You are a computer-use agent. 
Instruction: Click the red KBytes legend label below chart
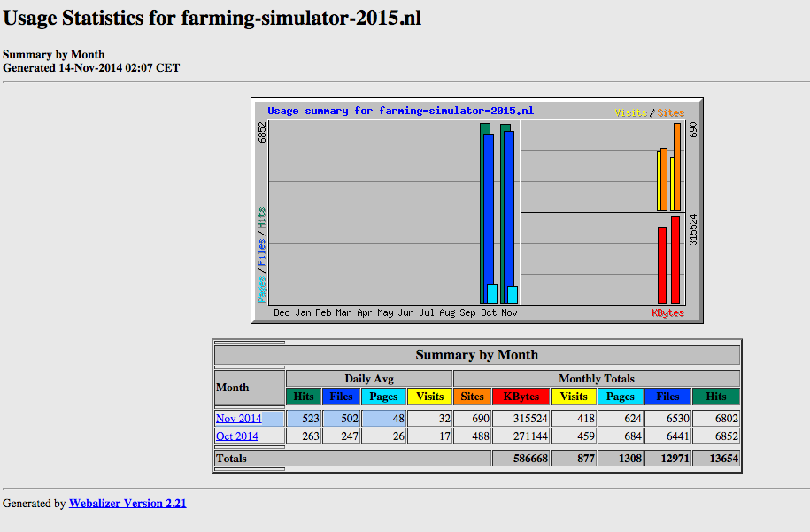[667, 313]
